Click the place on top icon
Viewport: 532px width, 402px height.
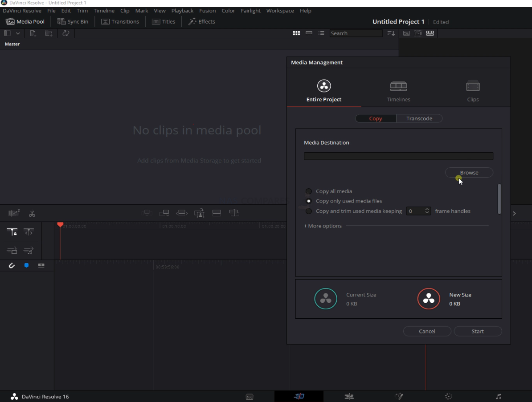pyautogui.click(x=217, y=213)
